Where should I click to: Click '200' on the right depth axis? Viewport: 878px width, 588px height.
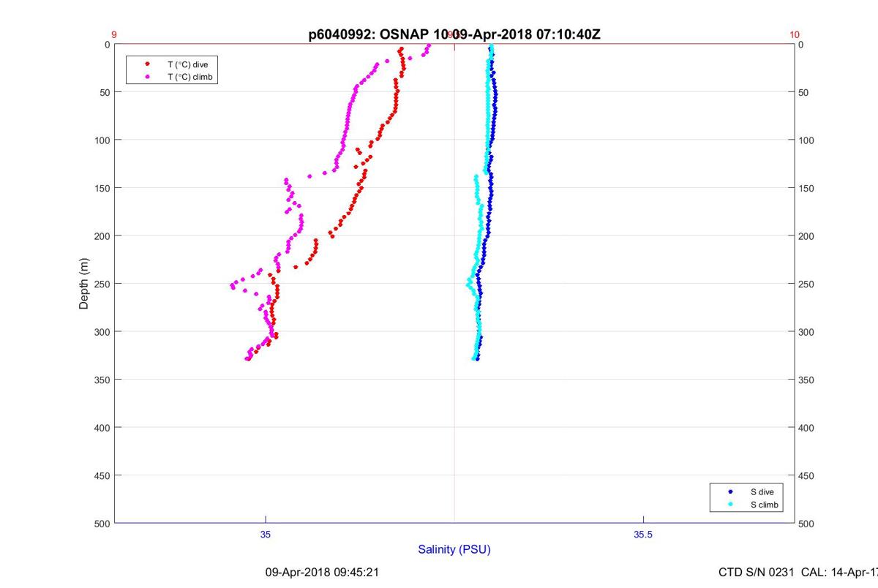tap(806, 236)
